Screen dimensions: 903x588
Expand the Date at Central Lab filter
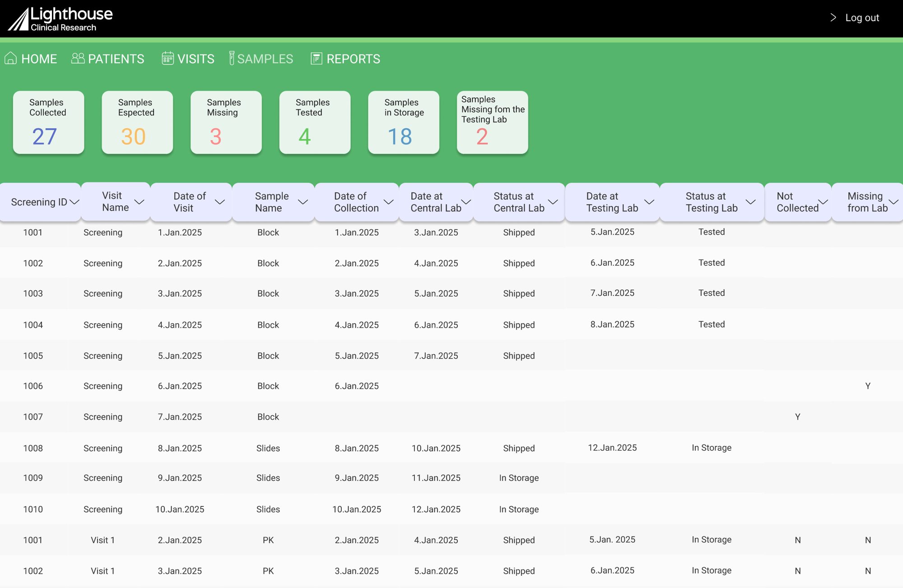[466, 202]
